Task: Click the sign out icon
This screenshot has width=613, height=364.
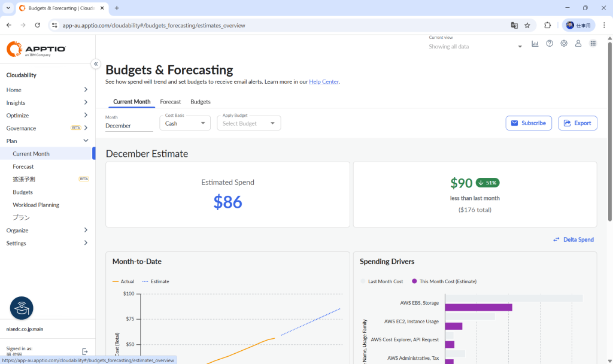Action: (85, 351)
